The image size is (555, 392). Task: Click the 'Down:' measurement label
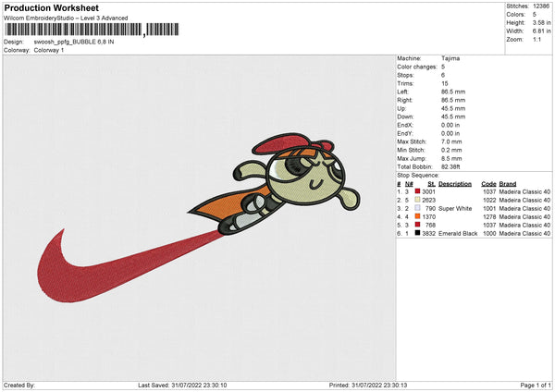405,116
